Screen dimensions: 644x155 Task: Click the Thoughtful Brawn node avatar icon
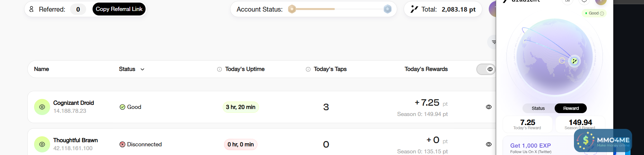(42, 144)
